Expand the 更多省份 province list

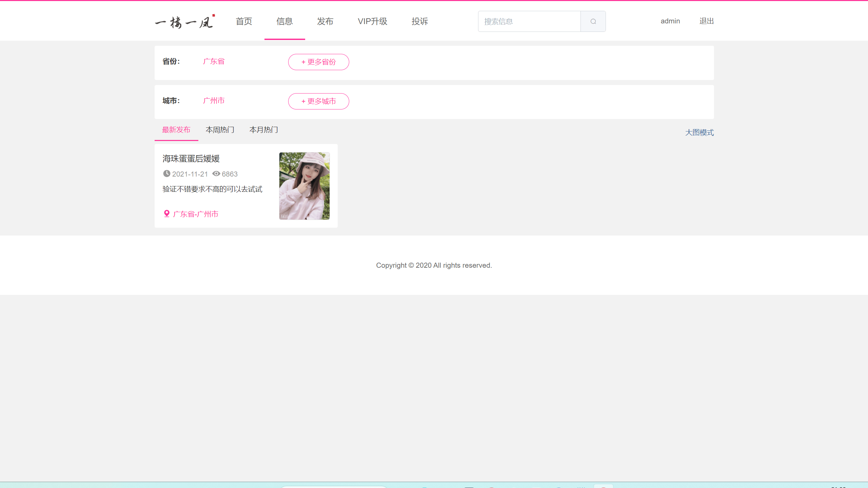click(x=319, y=62)
